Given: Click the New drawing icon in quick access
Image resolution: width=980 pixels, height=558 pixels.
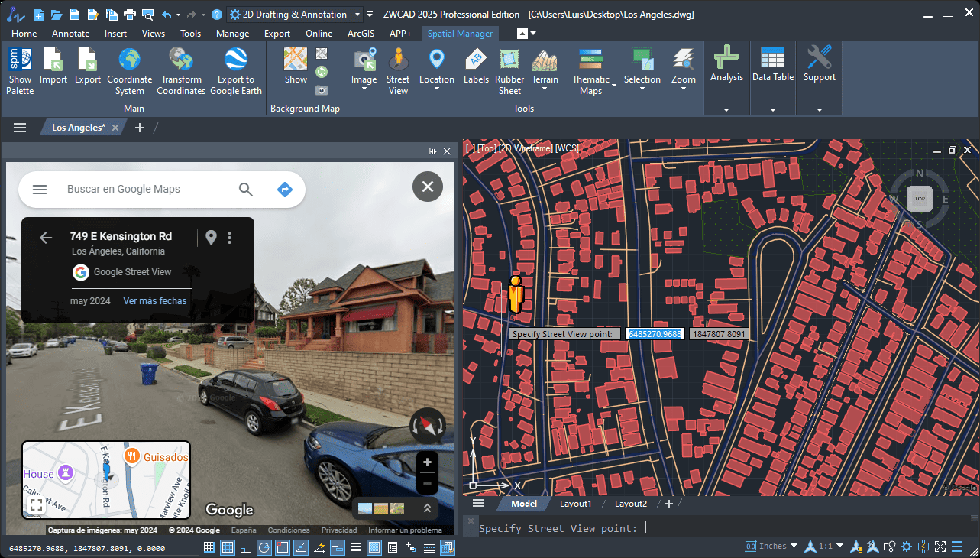Looking at the screenshot, I should coord(39,14).
